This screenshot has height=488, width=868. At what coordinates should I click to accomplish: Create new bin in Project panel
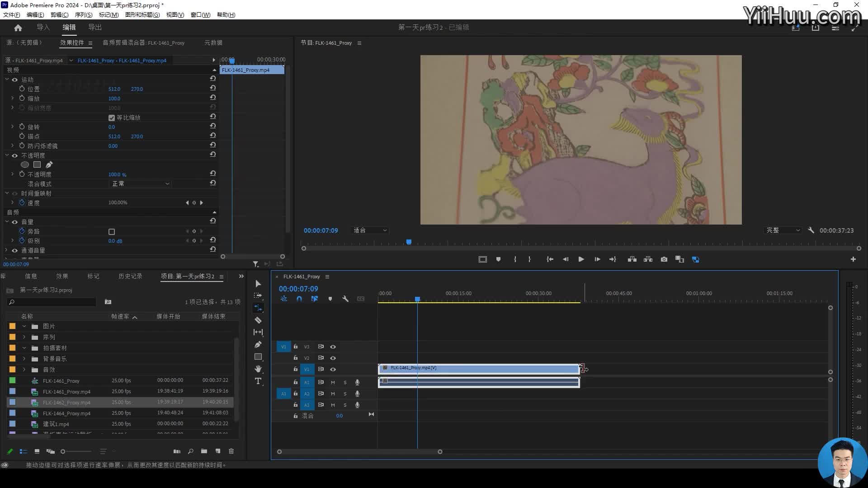point(204,451)
